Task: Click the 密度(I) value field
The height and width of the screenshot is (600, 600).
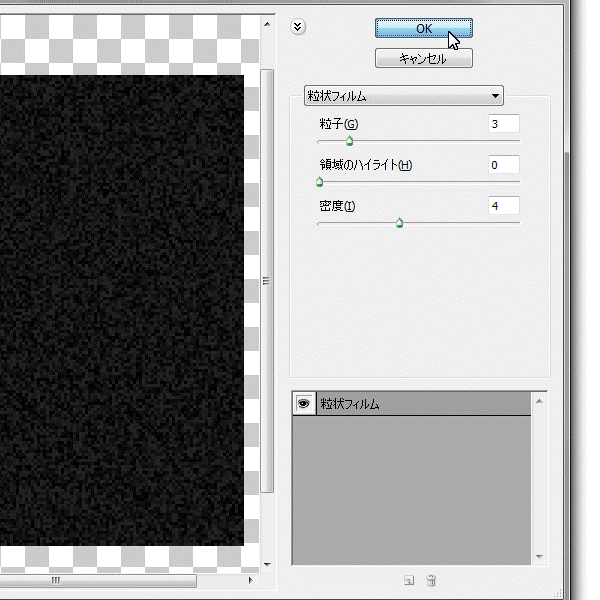Action: click(x=504, y=206)
